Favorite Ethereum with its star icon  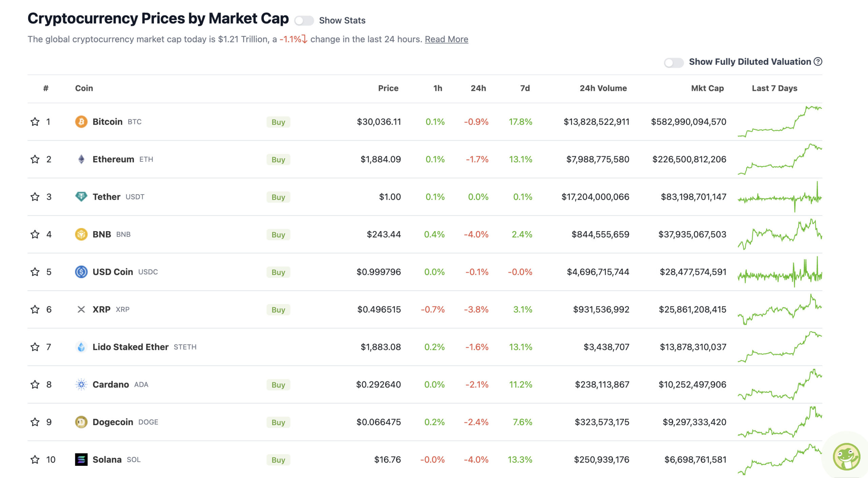click(x=35, y=159)
